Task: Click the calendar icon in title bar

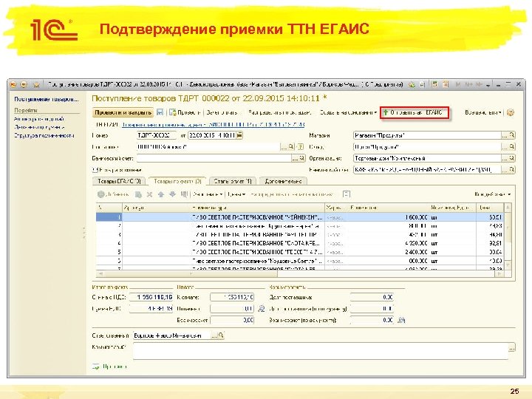Action: 446,84
